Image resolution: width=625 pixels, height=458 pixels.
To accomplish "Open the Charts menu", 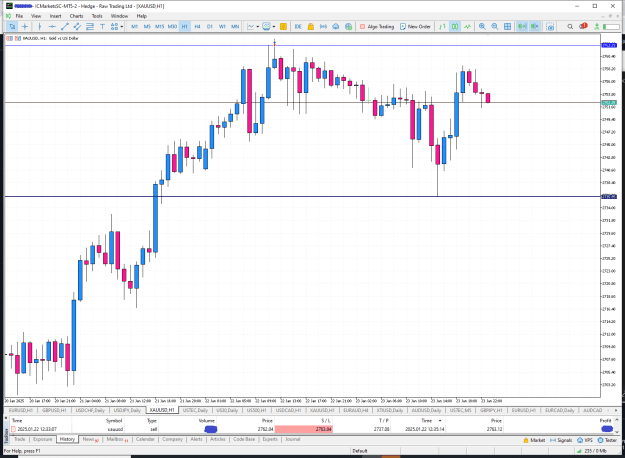I will point(76,16).
